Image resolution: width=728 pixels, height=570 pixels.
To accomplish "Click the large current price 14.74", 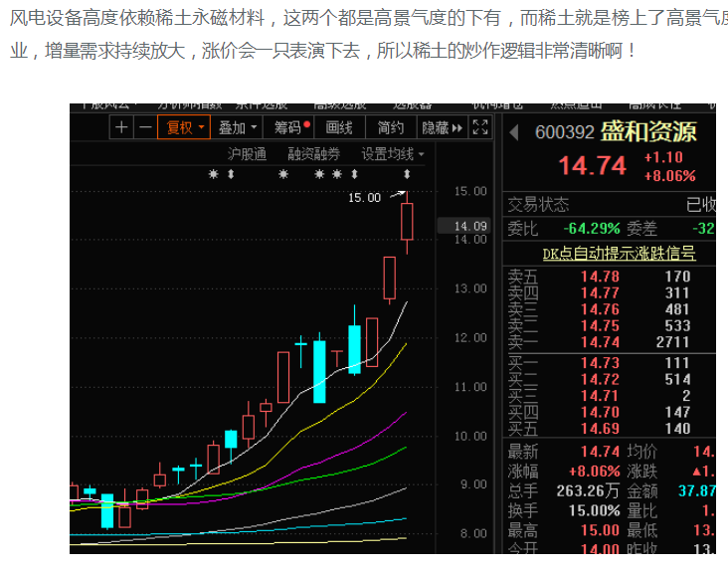I will tap(593, 166).
